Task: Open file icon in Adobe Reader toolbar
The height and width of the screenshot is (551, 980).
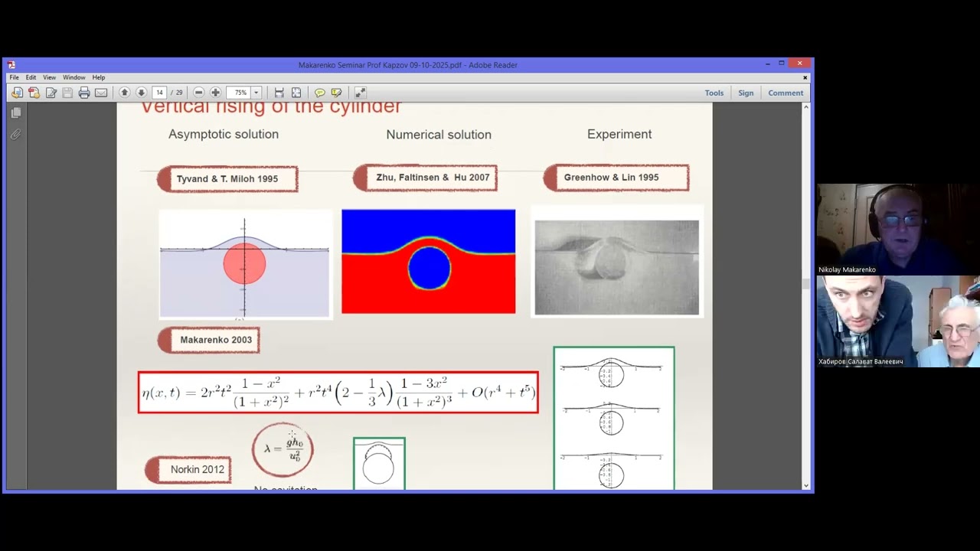Action: click(17, 93)
